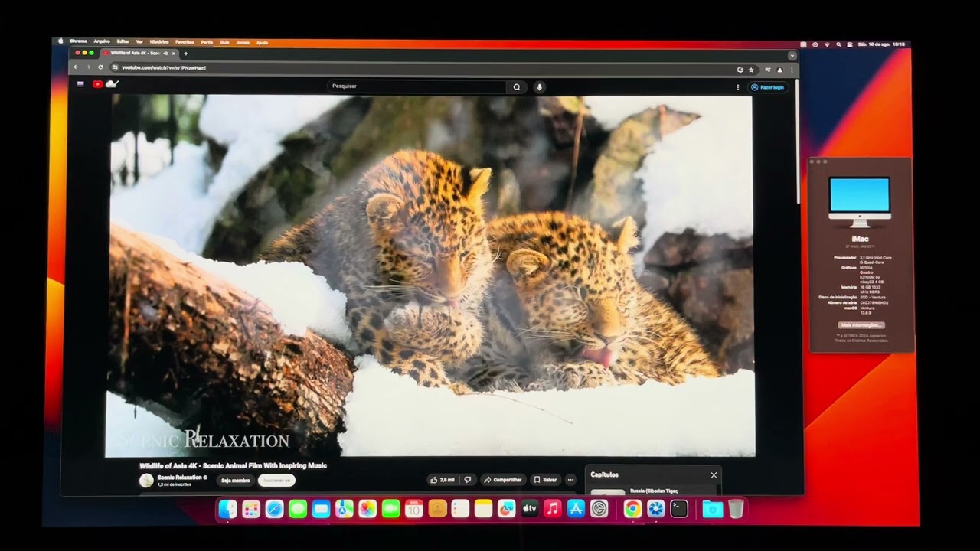The image size is (980, 551).
Task: Open App Store from the Dock
Action: pyautogui.click(x=576, y=509)
